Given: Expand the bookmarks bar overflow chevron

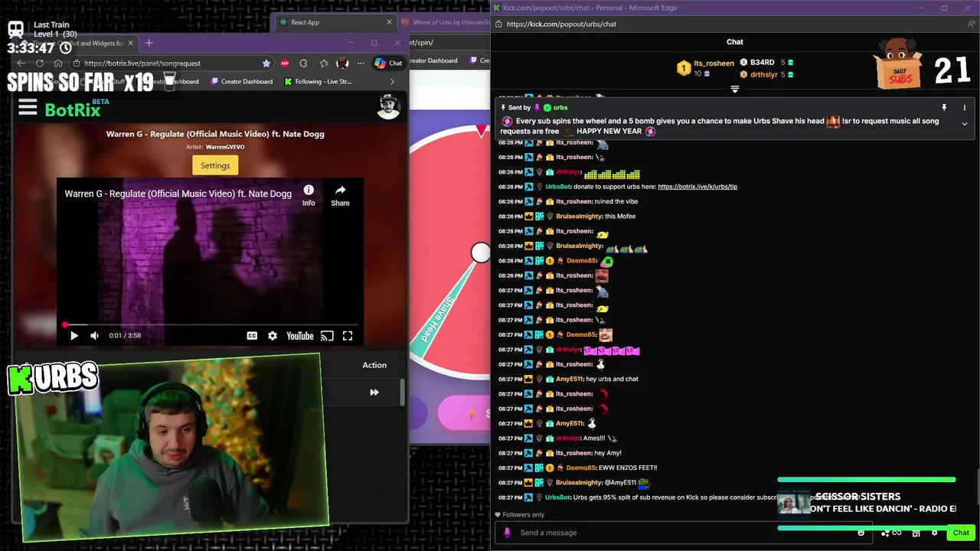Looking at the screenshot, I should pyautogui.click(x=392, y=82).
